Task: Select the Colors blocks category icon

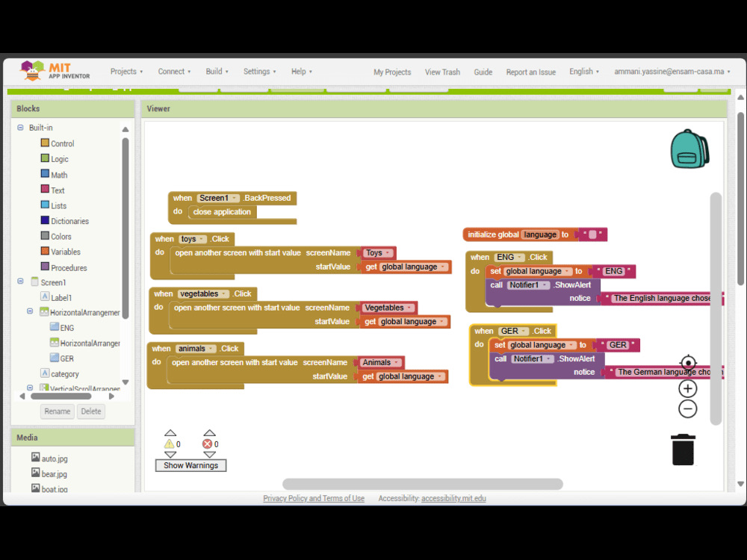Action: [45, 236]
